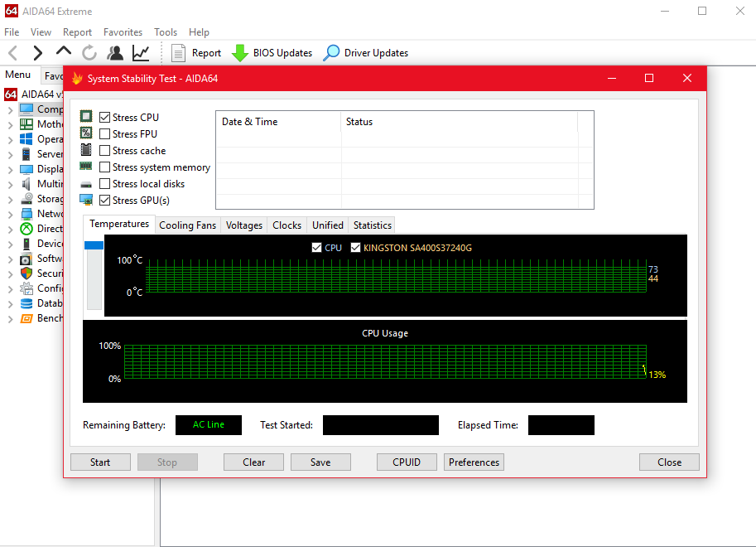756x547 pixels.
Task: Refresh using the toolbar refresh icon
Action: point(89,52)
